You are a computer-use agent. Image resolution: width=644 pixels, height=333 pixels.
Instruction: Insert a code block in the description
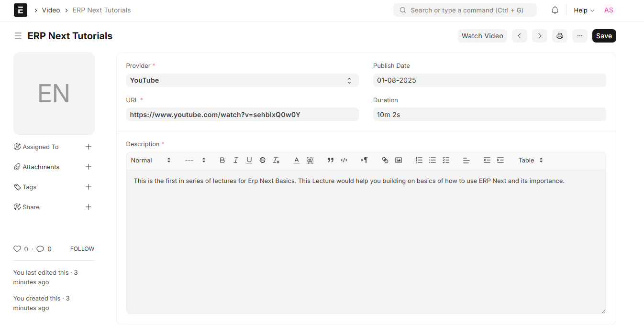pos(344,160)
